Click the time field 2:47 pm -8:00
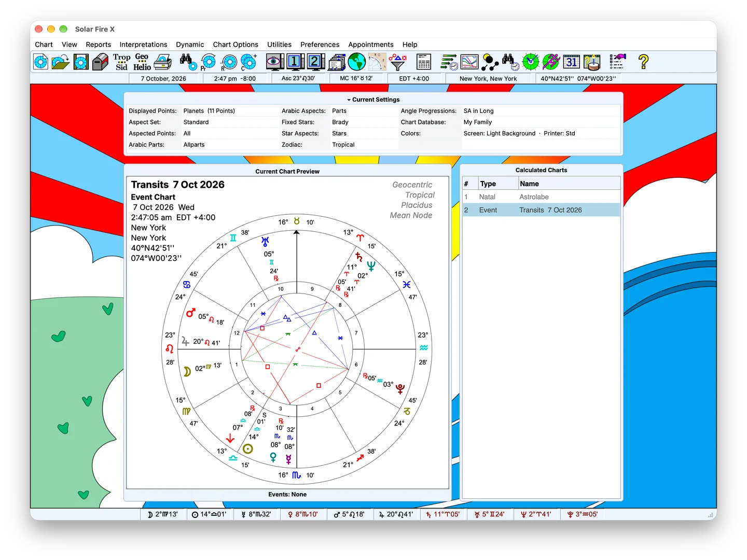Viewport: 747px width, 560px height. [x=235, y=79]
